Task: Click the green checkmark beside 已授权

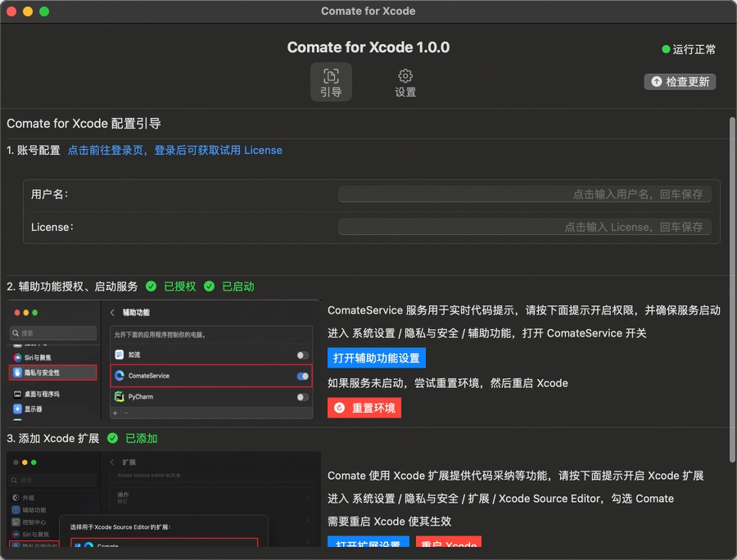Action: [x=151, y=286]
